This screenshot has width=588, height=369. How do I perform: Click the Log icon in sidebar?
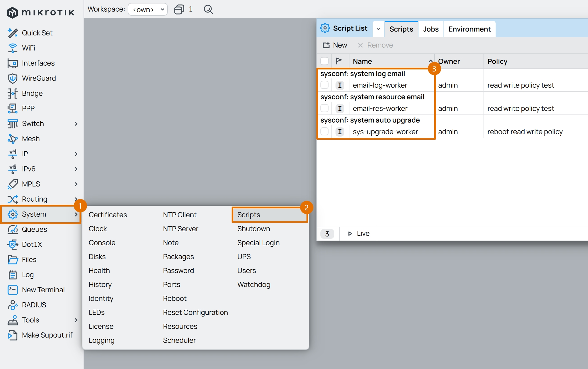click(x=12, y=275)
